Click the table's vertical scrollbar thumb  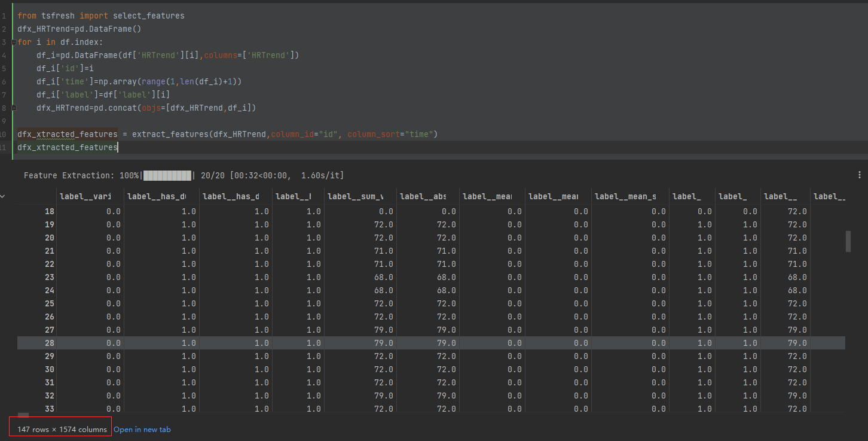pyautogui.click(x=848, y=242)
